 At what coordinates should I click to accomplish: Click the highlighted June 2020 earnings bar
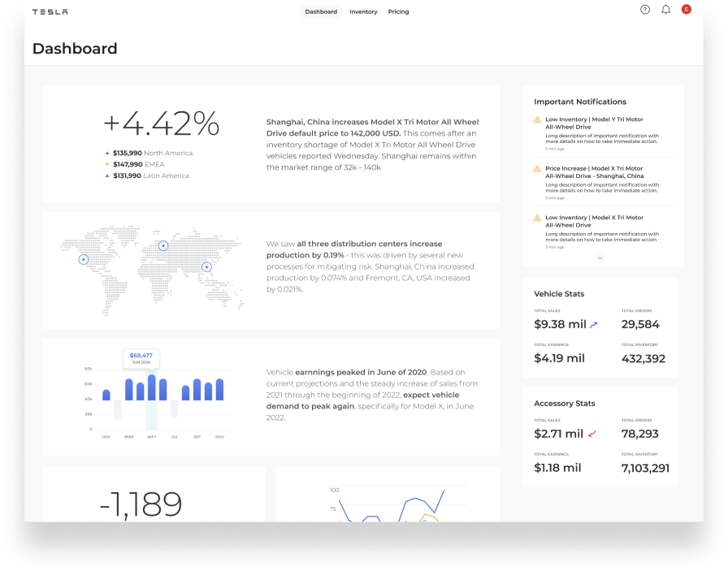[x=151, y=387]
